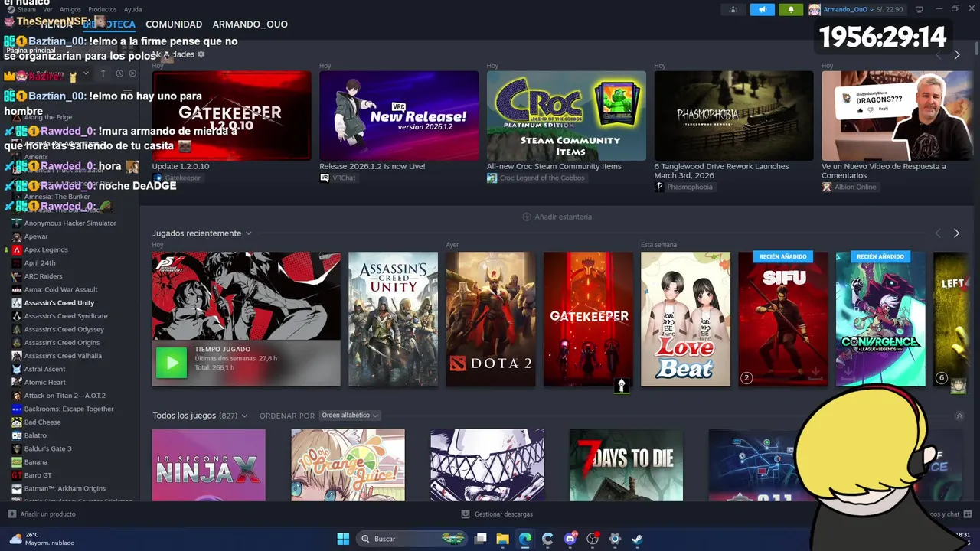This screenshot has height=551, width=980.
Task: Switch to ARMANDO_OUO profile tab
Action: (x=250, y=24)
